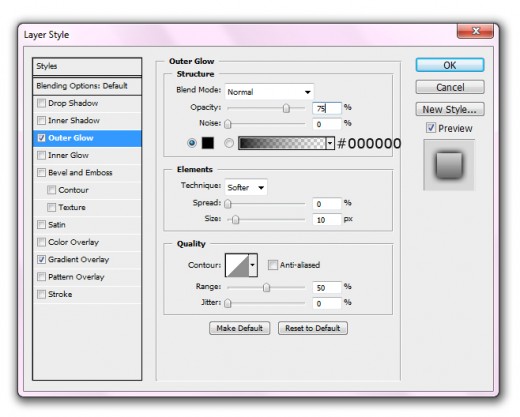
Task: Click the Jitter slider handle
Action: [x=228, y=303]
